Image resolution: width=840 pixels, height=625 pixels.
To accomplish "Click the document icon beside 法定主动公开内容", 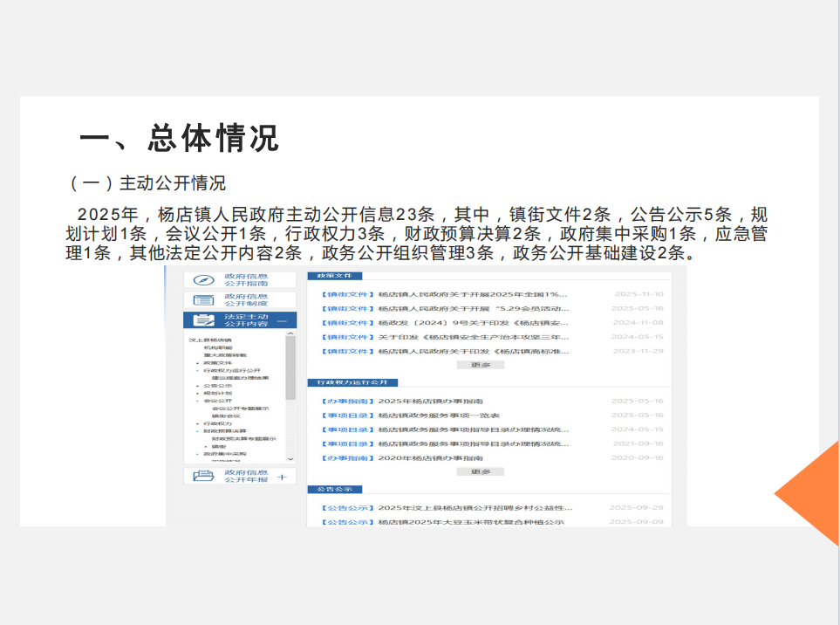I will (x=202, y=320).
